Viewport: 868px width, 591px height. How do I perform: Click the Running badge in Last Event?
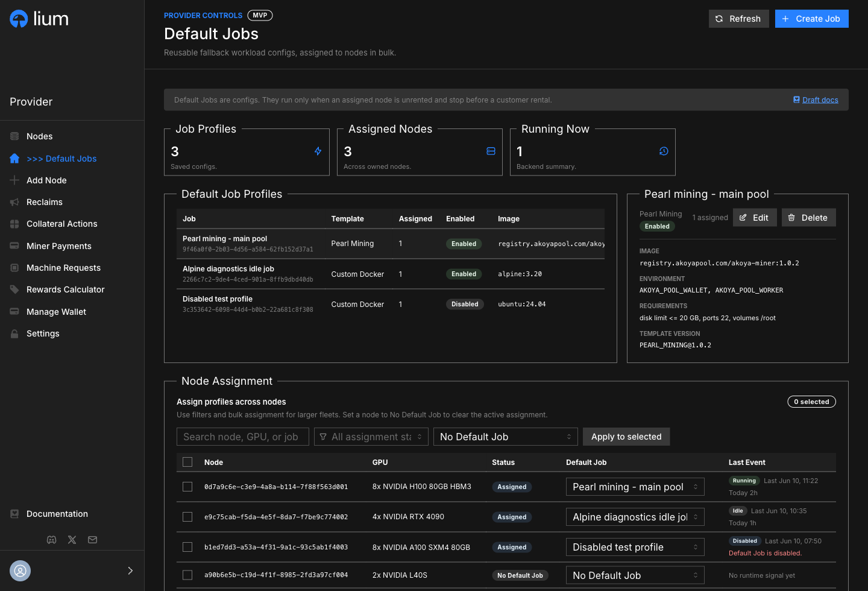(x=744, y=481)
